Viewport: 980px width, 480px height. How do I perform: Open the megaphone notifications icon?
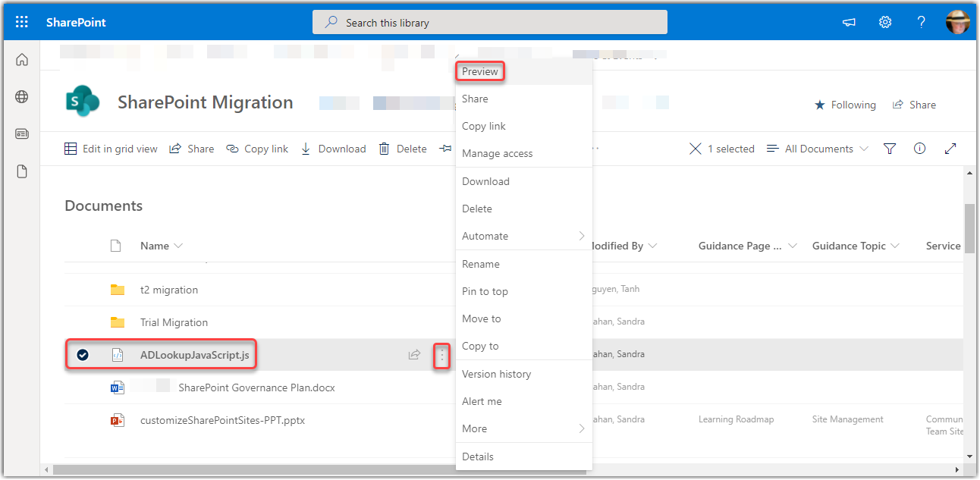click(x=849, y=22)
